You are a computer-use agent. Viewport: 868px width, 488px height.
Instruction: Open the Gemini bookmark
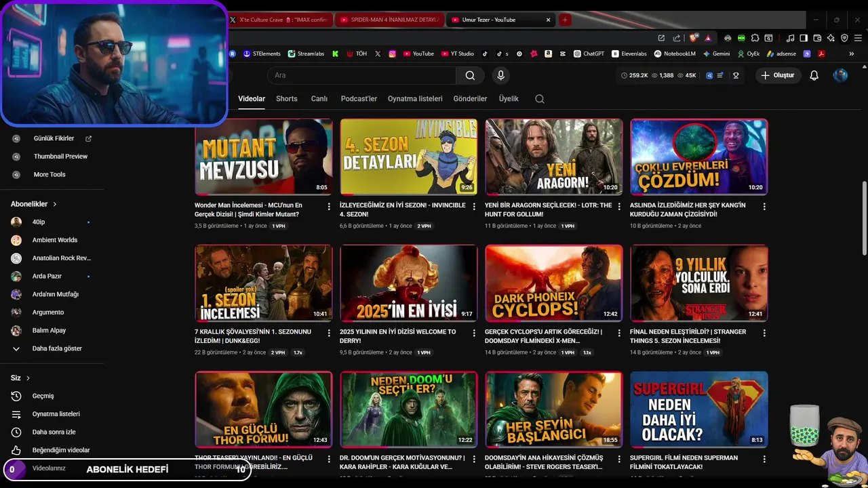tap(717, 54)
